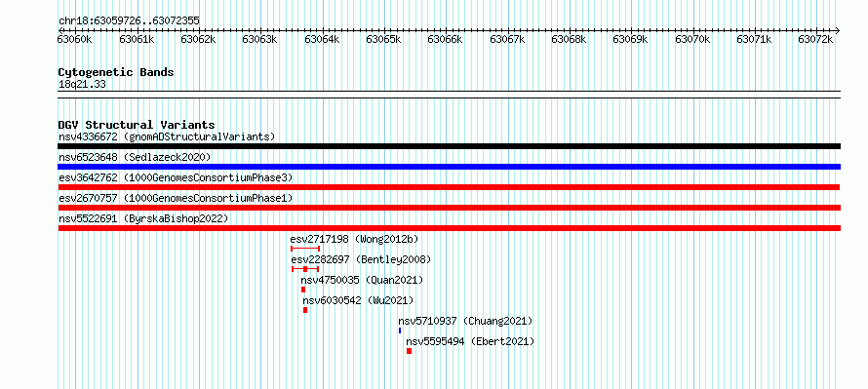
Task: Open the esv3642762 (1000GenomesConsortiumPhase3) label
Action: pos(176,177)
